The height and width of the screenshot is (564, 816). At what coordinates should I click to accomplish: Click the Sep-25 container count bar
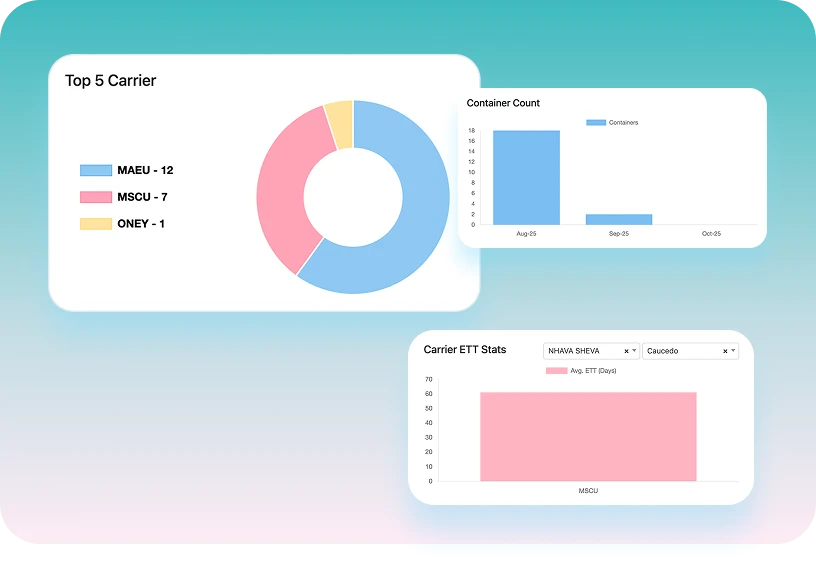pos(618,219)
